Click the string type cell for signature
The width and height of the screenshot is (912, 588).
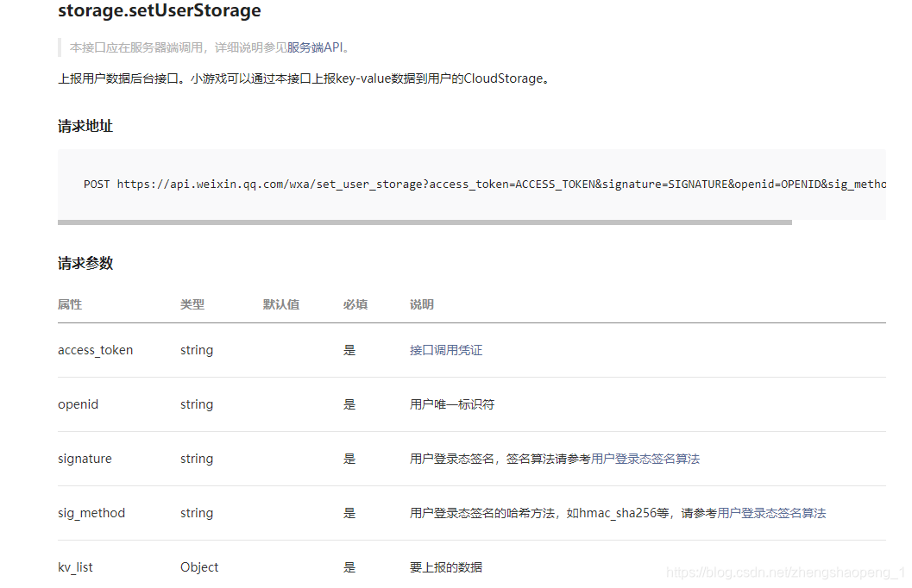197,459
